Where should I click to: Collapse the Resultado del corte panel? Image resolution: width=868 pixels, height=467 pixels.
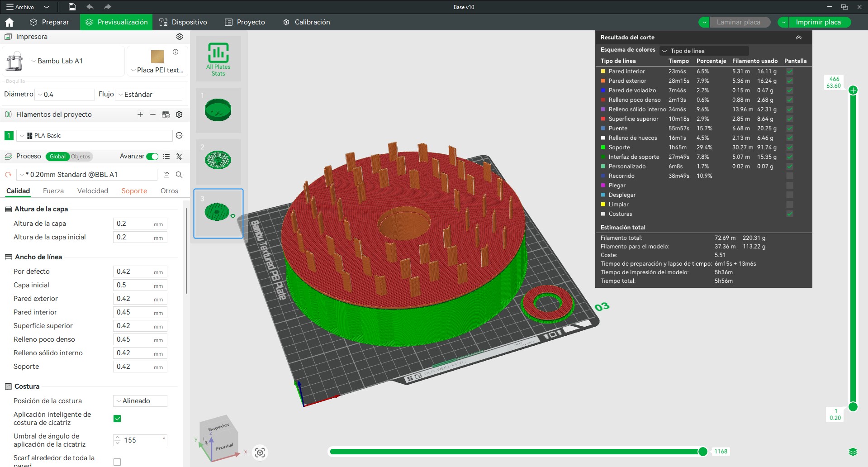[x=799, y=38]
